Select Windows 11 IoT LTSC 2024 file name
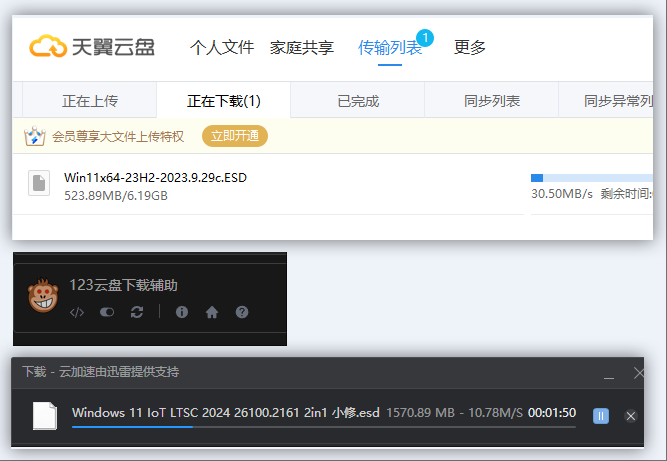 225,413
